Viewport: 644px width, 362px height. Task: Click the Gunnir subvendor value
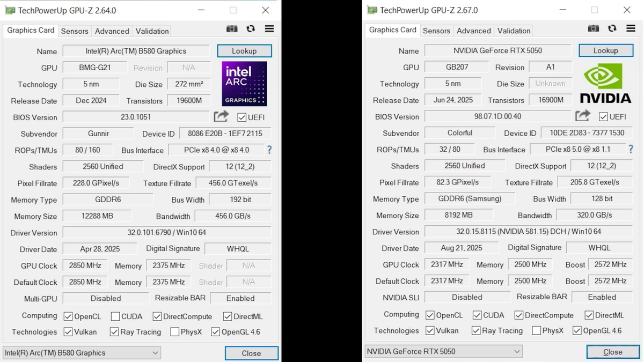point(98,134)
